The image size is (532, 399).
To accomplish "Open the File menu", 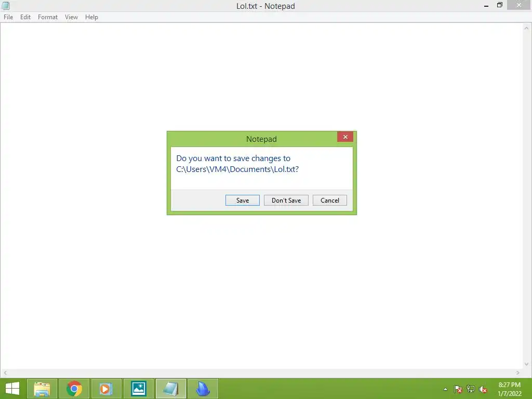I will coord(8,17).
